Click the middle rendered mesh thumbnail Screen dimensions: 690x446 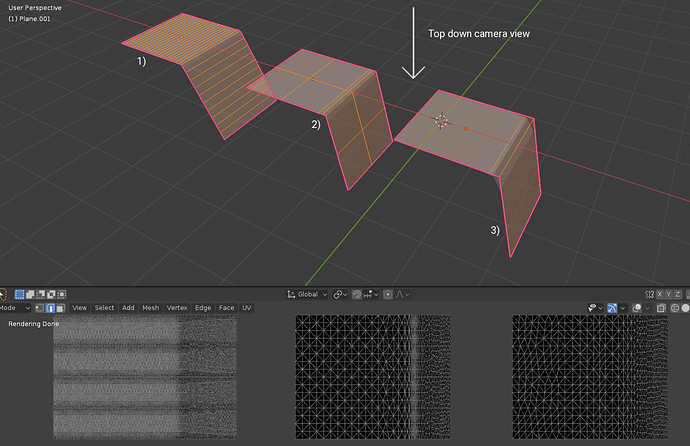(x=373, y=377)
